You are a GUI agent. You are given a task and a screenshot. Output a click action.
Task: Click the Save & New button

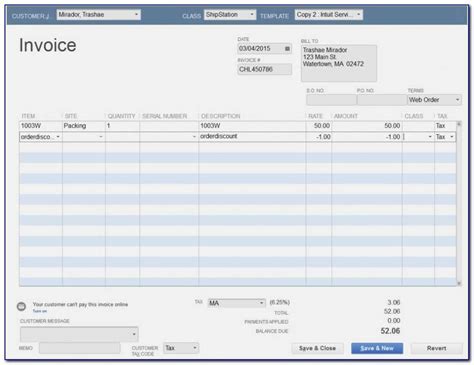[x=377, y=348]
